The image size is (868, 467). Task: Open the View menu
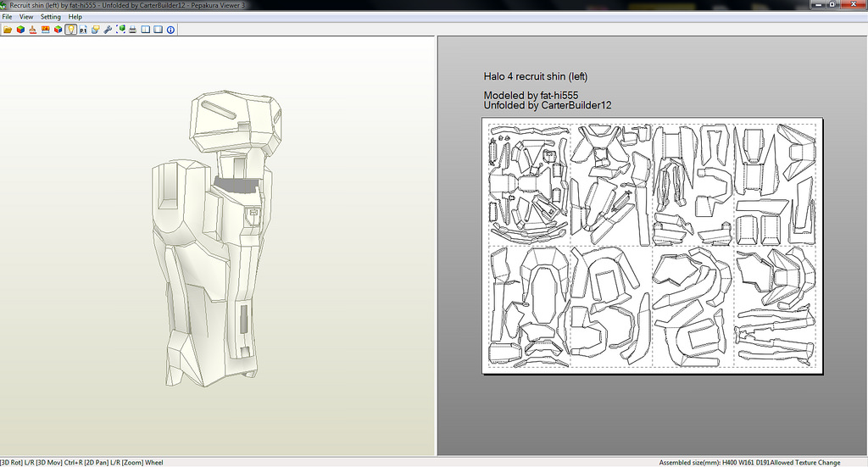coord(26,17)
